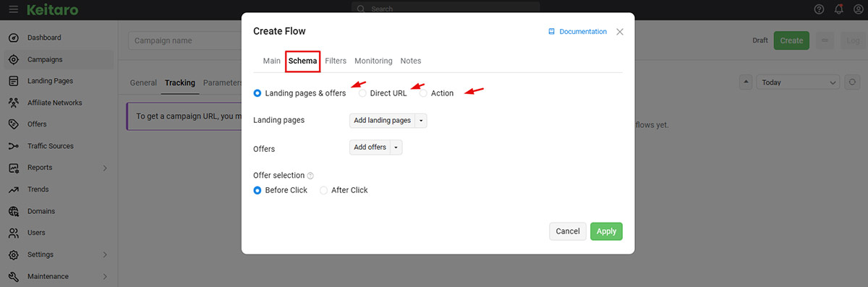The width and height of the screenshot is (868, 287).
Task: Click the refresh icon beside Today
Action: click(x=853, y=82)
